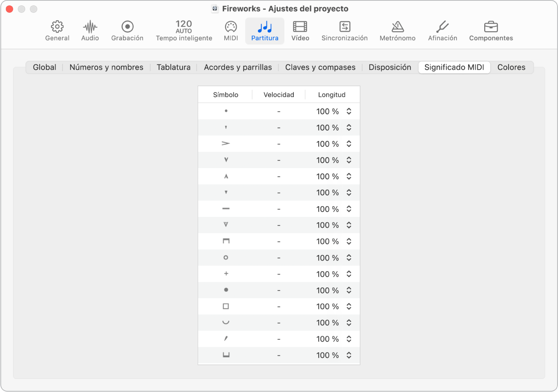
Task: Switch to the Colores tab
Action: (x=511, y=67)
